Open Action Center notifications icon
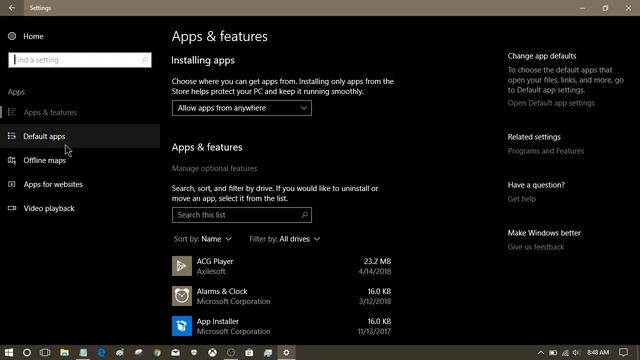 (x=623, y=352)
